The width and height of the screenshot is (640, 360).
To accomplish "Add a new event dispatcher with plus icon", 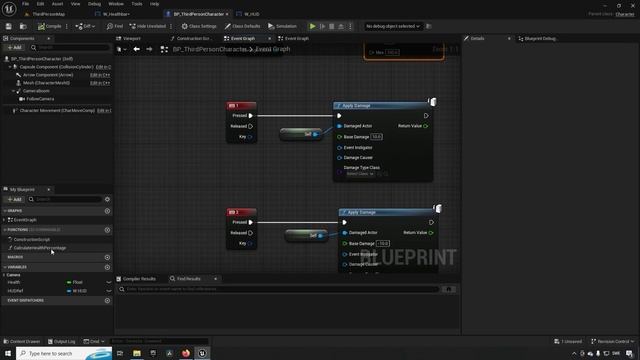I will coord(107,301).
